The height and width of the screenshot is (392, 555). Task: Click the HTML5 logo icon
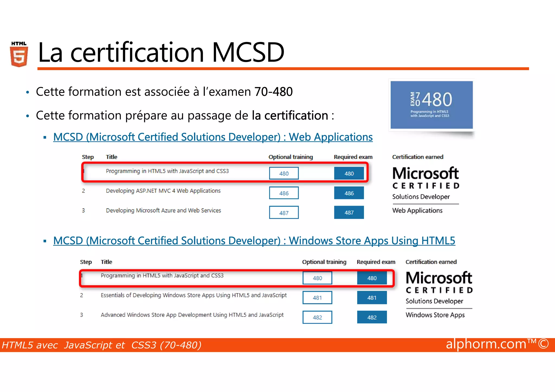(x=19, y=54)
